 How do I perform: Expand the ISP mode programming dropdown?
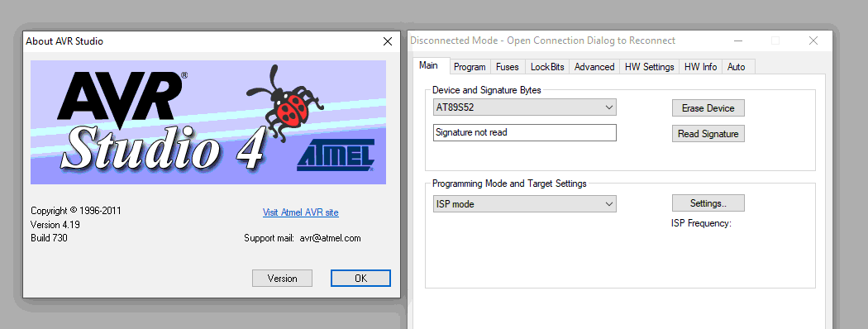coord(525,204)
